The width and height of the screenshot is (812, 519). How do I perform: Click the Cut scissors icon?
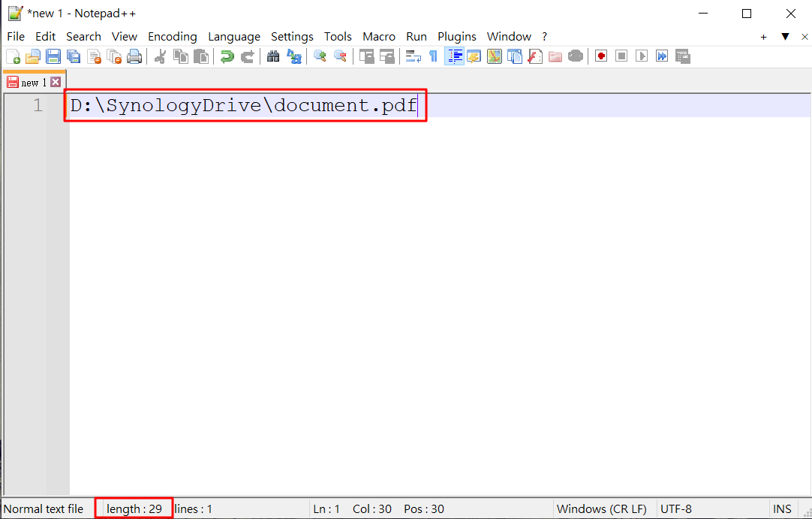tap(160, 56)
